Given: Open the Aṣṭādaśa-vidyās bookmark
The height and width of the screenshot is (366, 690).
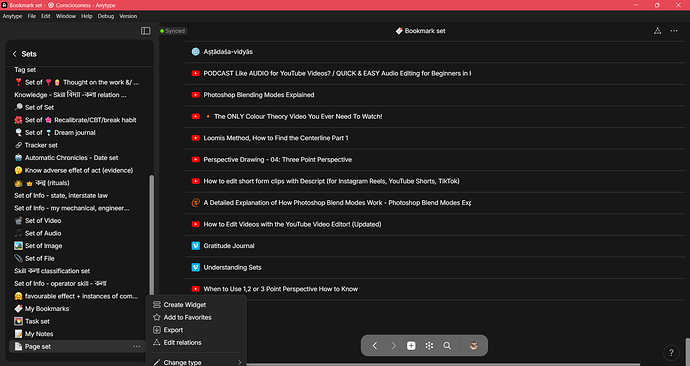Looking at the screenshot, I should (x=228, y=51).
